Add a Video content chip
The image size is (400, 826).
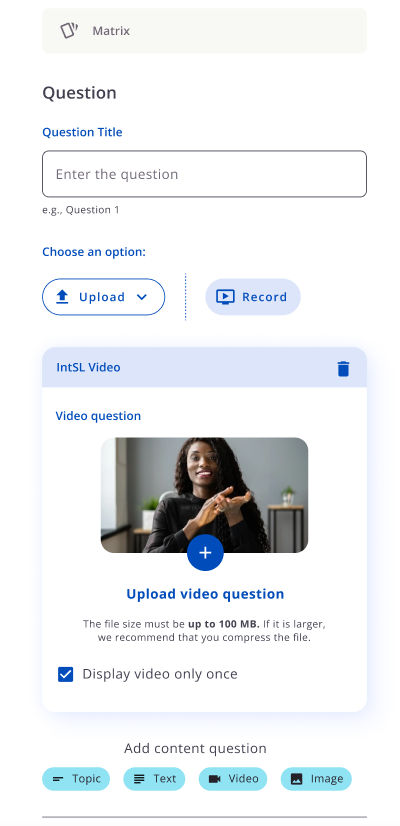pyautogui.click(x=233, y=779)
